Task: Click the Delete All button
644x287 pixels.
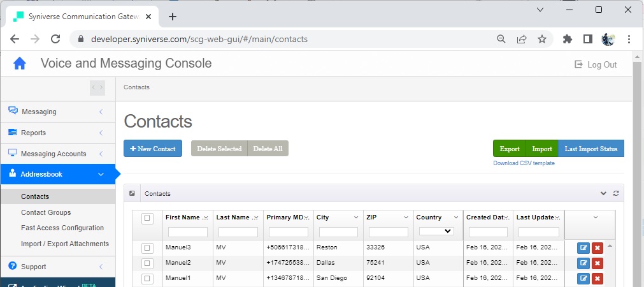Action: click(268, 149)
